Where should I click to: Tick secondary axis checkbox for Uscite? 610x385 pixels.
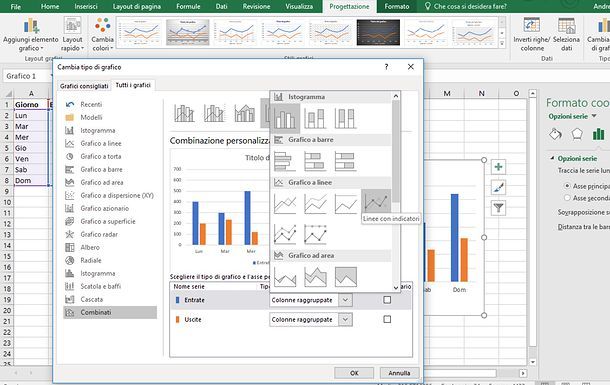387,319
